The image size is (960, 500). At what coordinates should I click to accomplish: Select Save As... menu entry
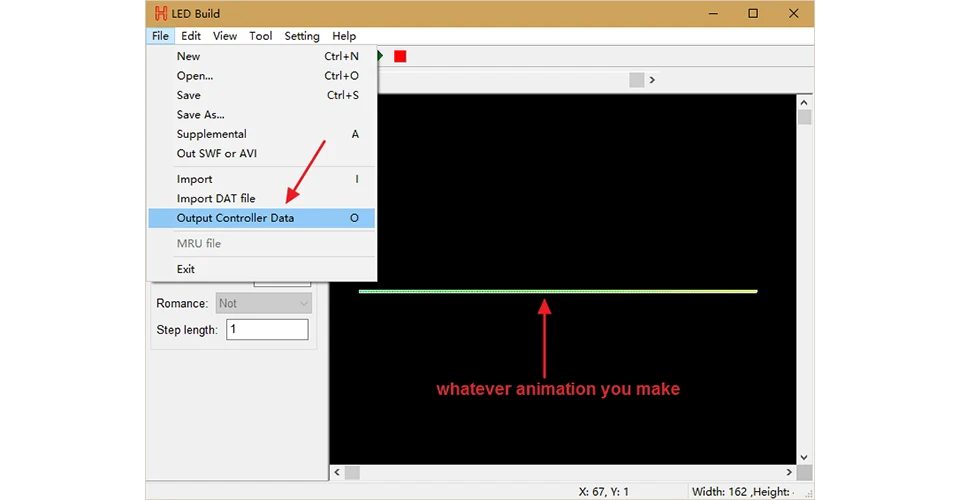(x=262, y=115)
